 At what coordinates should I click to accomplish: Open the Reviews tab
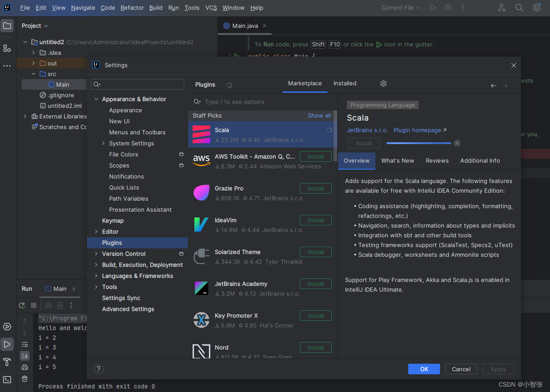(437, 160)
